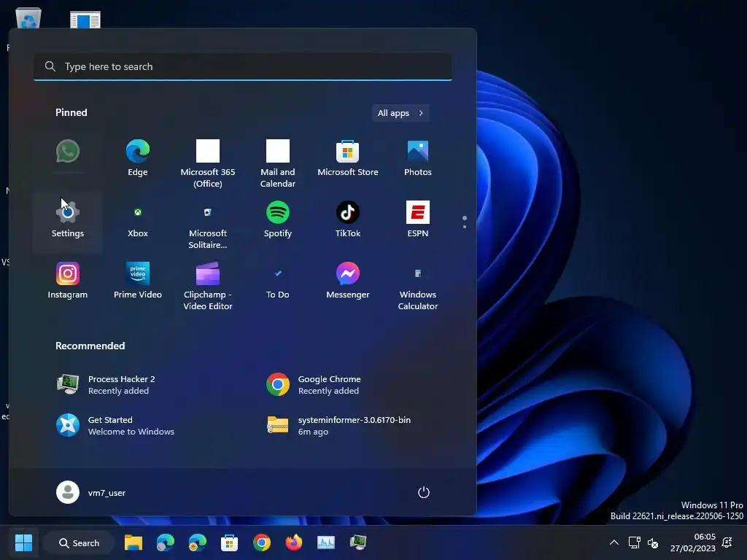Open the muted volume tray icon
747x560 pixels.
click(653, 542)
